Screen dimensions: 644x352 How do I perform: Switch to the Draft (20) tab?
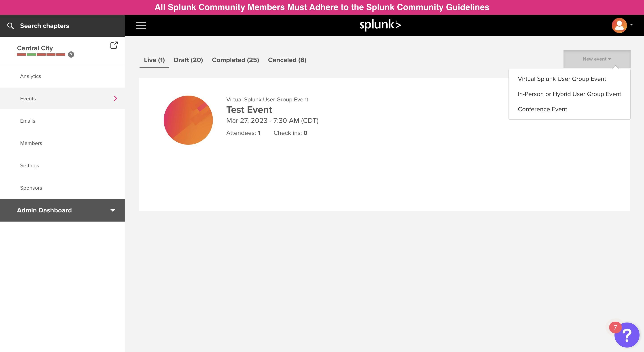click(188, 60)
